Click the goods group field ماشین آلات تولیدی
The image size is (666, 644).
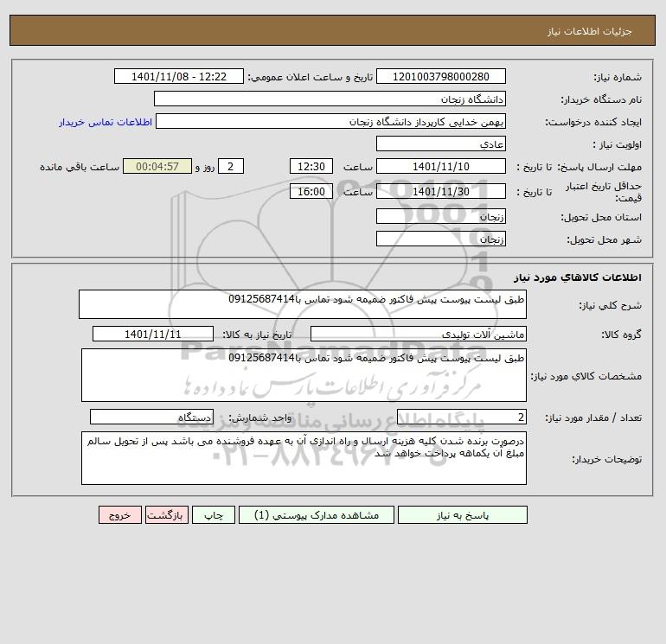[x=419, y=334]
